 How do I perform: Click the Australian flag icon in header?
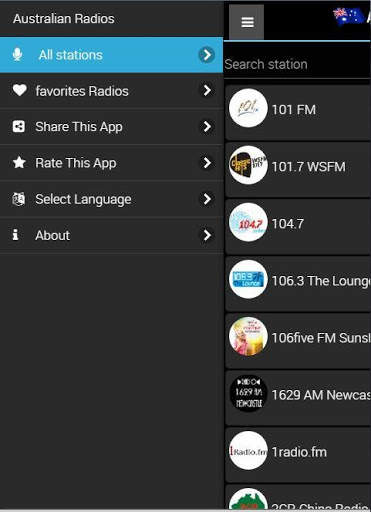point(348,16)
